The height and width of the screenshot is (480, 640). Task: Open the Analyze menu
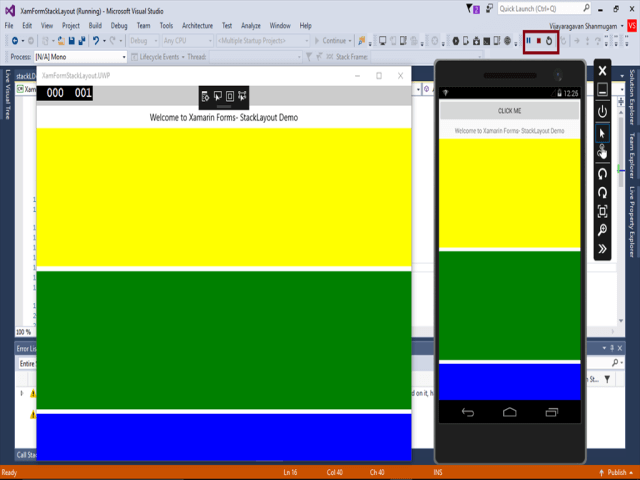click(251, 26)
